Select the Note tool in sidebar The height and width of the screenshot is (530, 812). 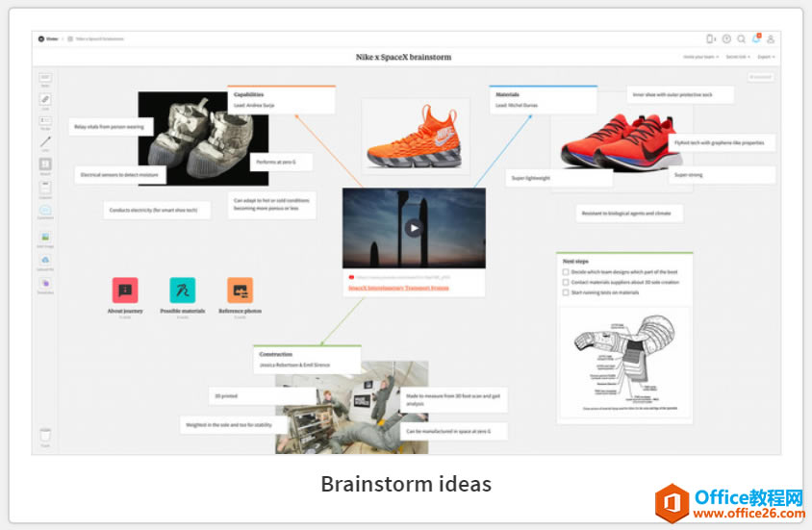tap(45, 79)
